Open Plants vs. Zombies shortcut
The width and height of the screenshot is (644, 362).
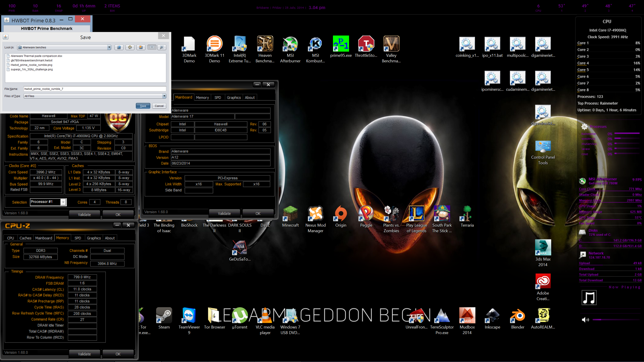(391, 219)
